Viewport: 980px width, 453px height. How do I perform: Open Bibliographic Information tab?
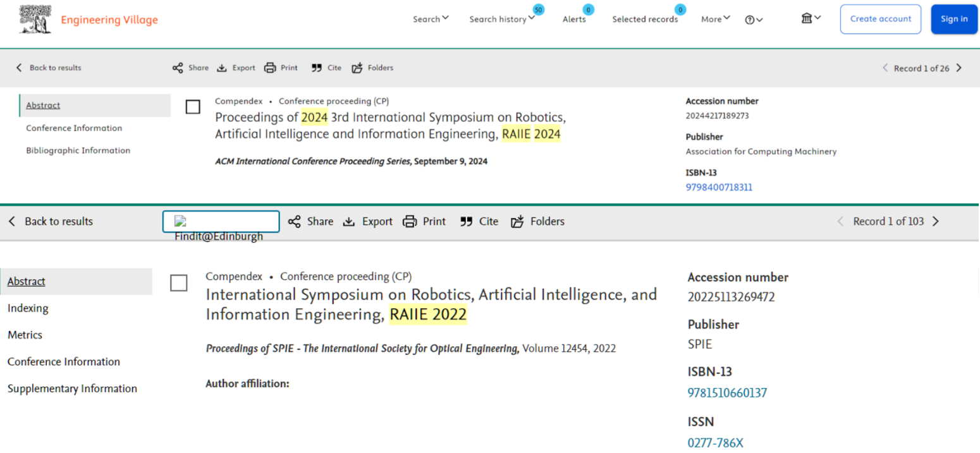click(x=78, y=150)
